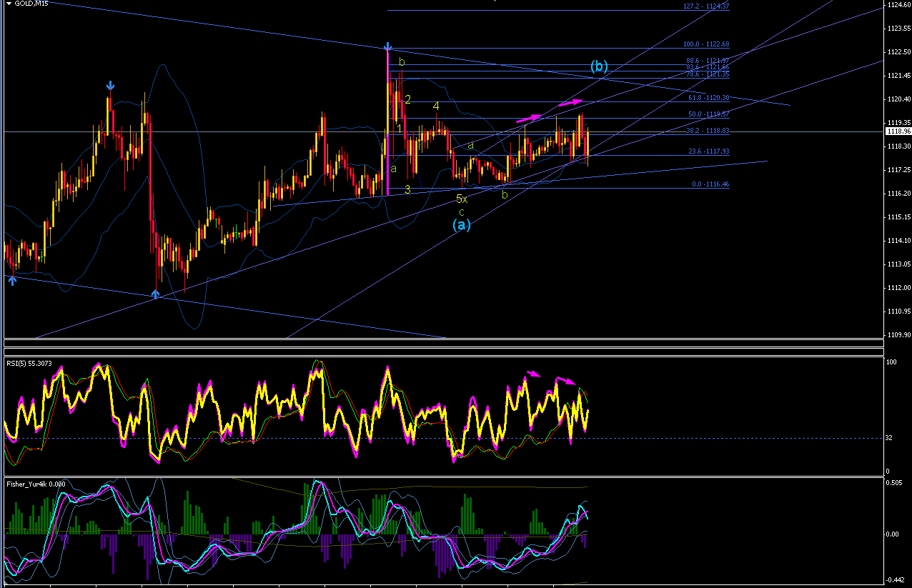This screenshot has width=912, height=588.
Task: Click 1109.90 on the price scale
Action: tap(898, 335)
